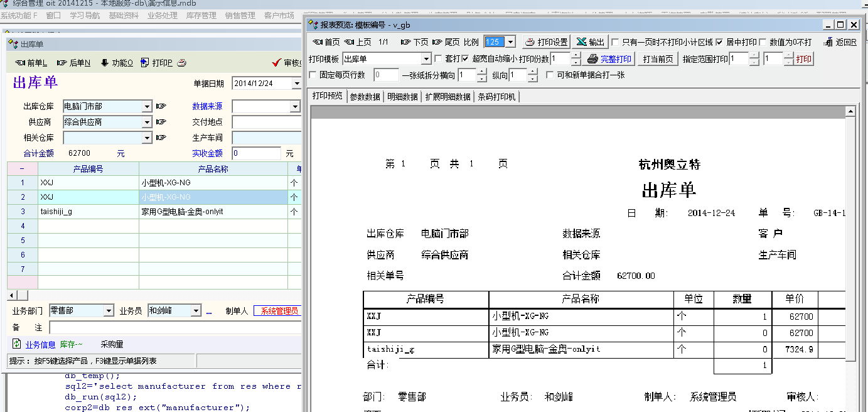Click the 打印设置 print settings button
This screenshot has height=412, width=868.
click(546, 42)
